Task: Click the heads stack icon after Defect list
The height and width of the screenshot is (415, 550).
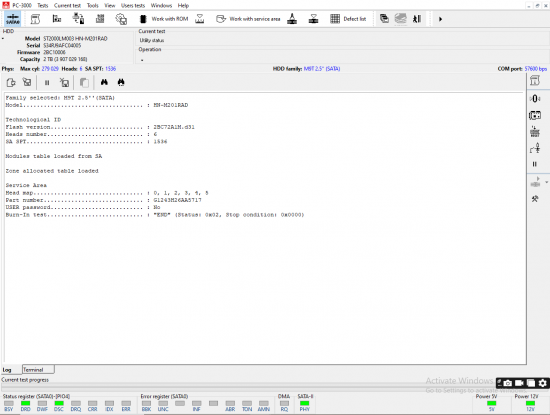Action: click(x=400, y=19)
